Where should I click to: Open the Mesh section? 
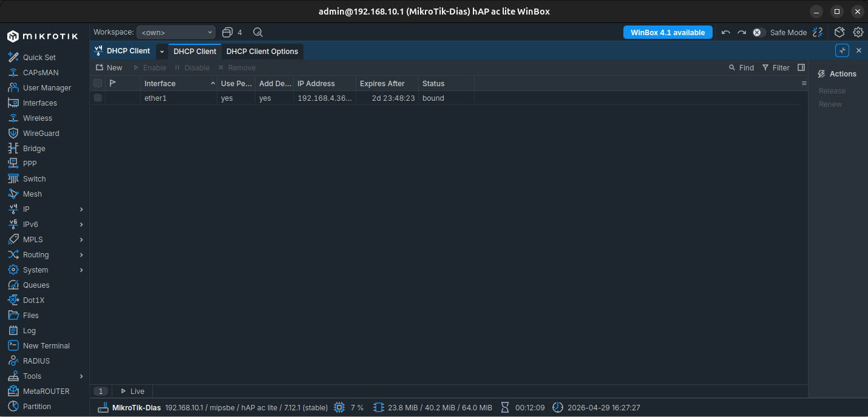tap(32, 194)
